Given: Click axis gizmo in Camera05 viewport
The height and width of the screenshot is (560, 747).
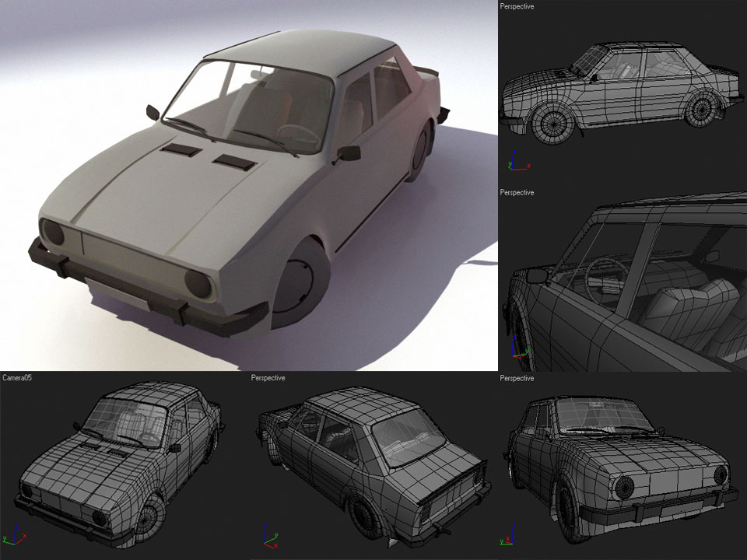Looking at the screenshot, I should tap(14, 535).
